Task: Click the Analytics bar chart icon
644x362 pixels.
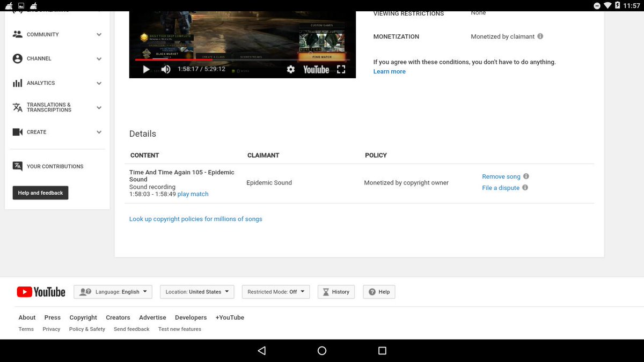Action: point(18,83)
